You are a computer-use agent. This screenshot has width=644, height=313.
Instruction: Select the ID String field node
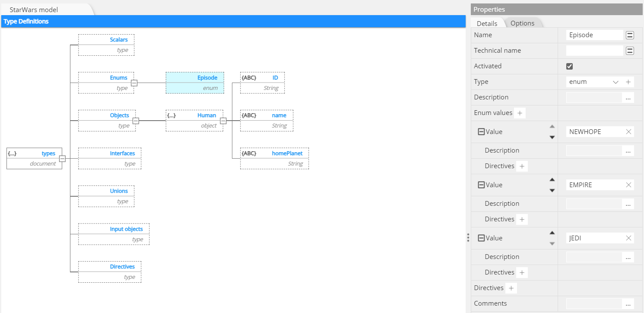pyautogui.click(x=262, y=83)
